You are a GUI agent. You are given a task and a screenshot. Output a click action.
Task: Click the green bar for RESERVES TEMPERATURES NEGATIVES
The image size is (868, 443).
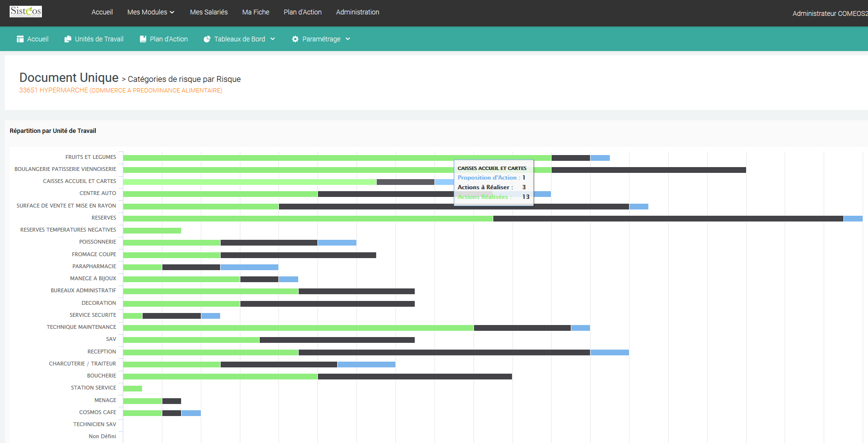(x=152, y=231)
